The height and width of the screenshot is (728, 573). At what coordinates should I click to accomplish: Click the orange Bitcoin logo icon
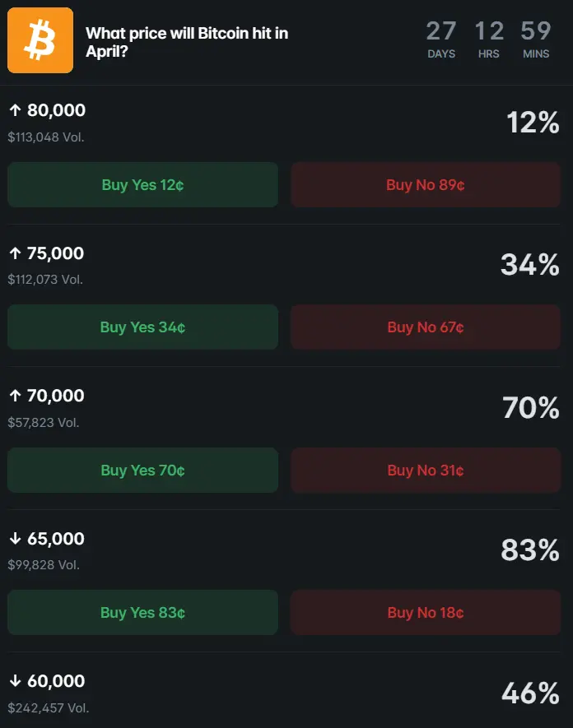[40, 40]
